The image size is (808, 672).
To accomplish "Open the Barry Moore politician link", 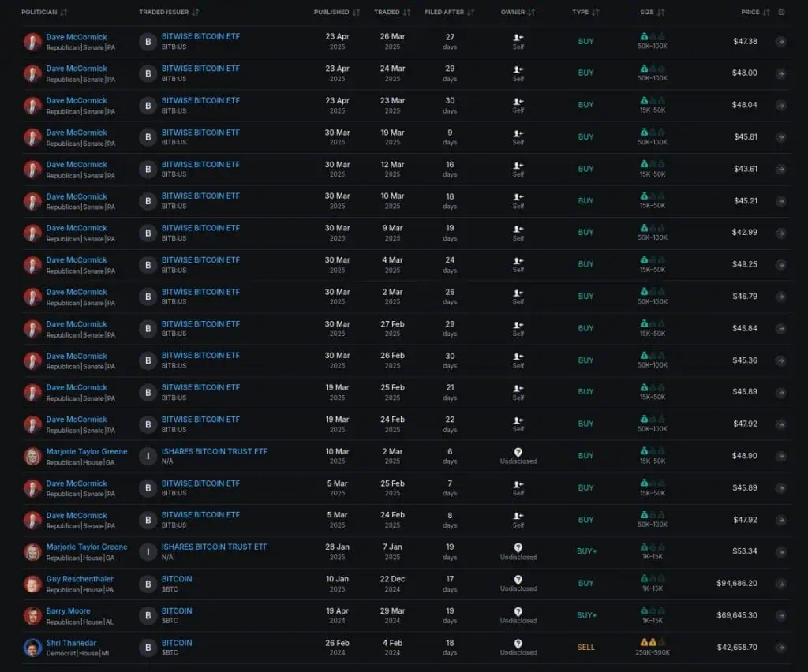I will (68, 610).
